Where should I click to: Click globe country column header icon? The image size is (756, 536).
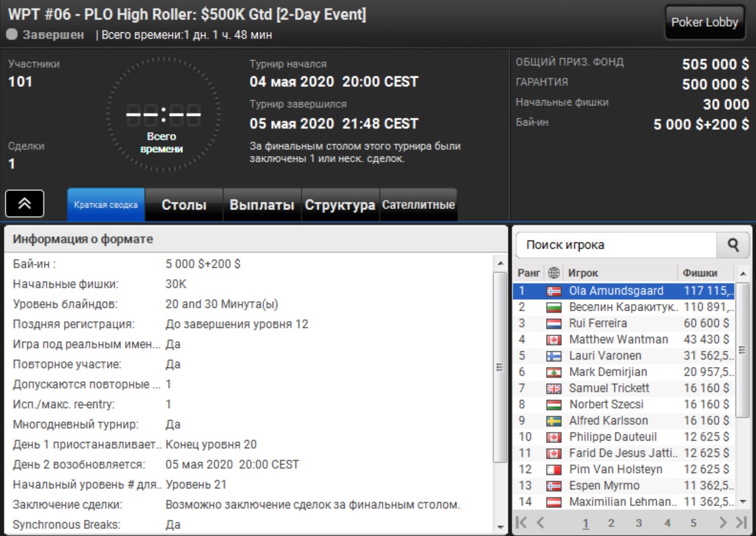click(554, 273)
